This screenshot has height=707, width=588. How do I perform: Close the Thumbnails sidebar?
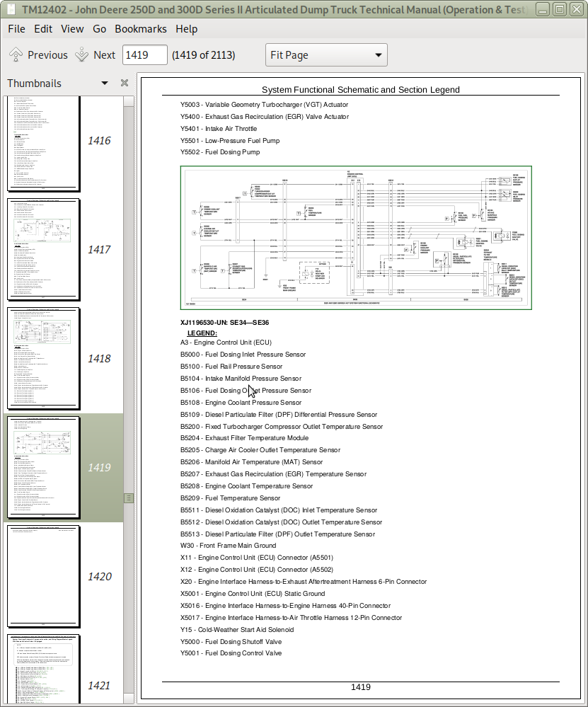(x=125, y=83)
